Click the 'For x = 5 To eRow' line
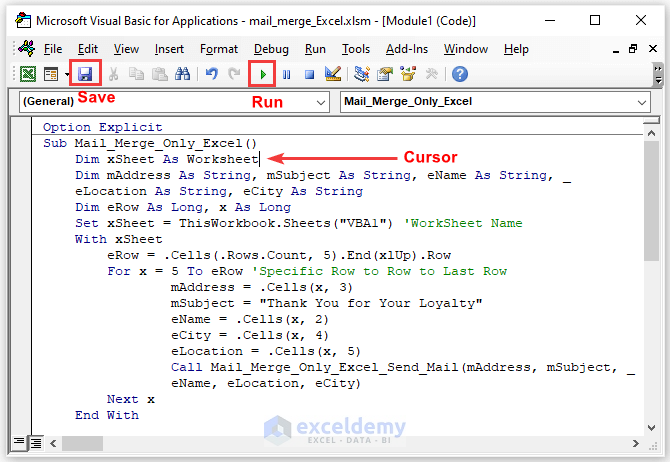The height and width of the screenshot is (462, 670). 307,271
